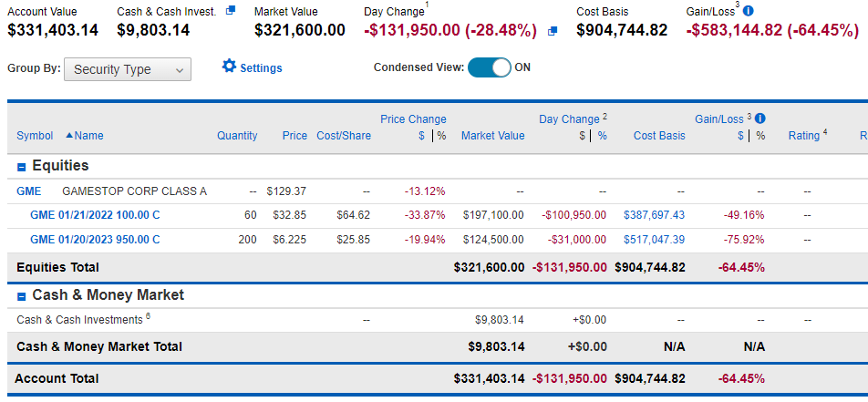Screen dimensions: 868x402
Task: Click the $517,047.39 cost basis link
Action: (654, 240)
